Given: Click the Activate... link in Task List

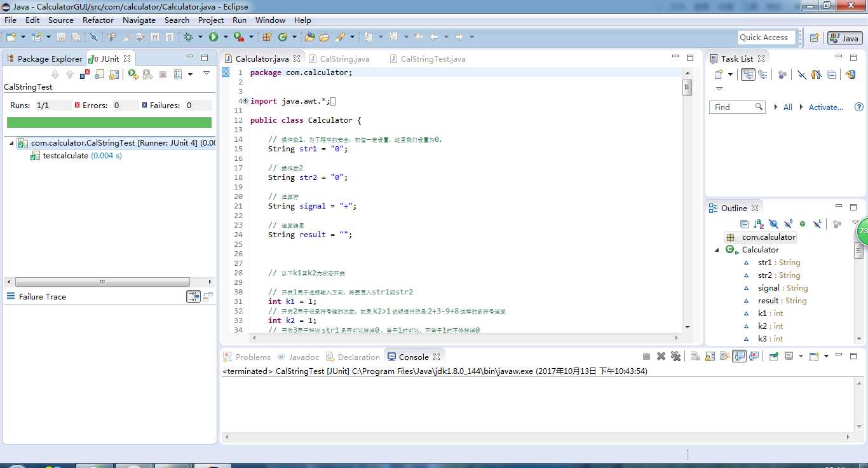Looking at the screenshot, I should point(825,107).
